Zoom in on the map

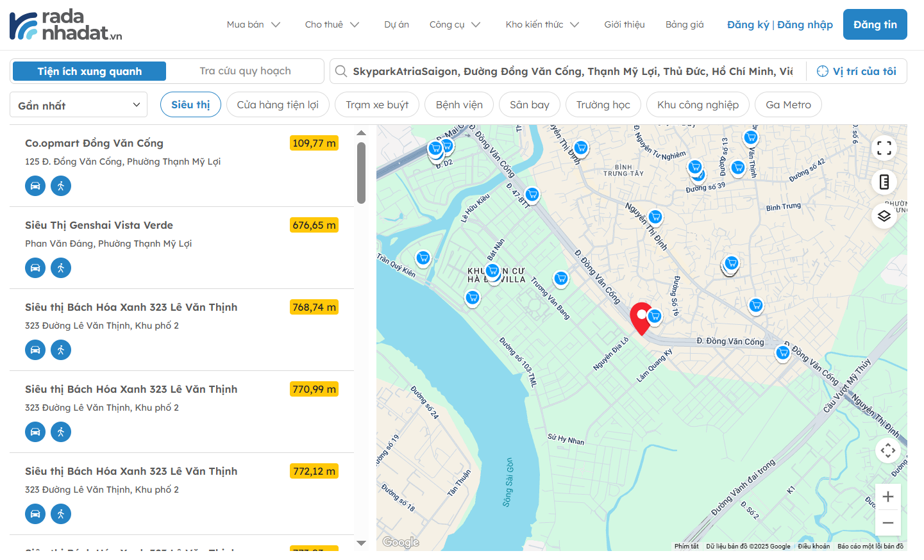(x=888, y=497)
